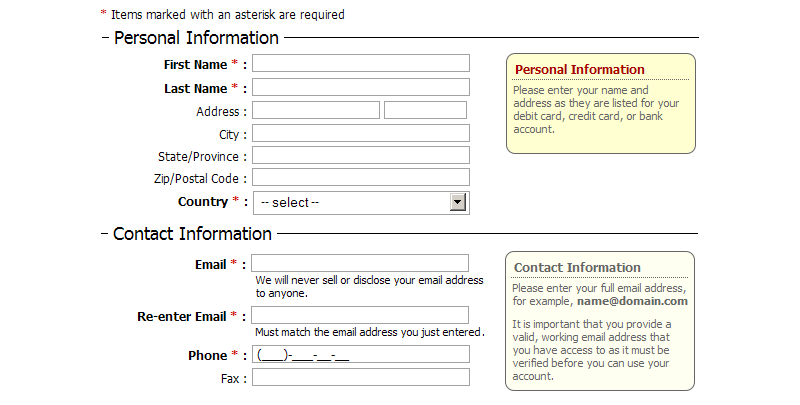Focus the first Address line field
Viewport: 800px width, 405px height.
316,110
